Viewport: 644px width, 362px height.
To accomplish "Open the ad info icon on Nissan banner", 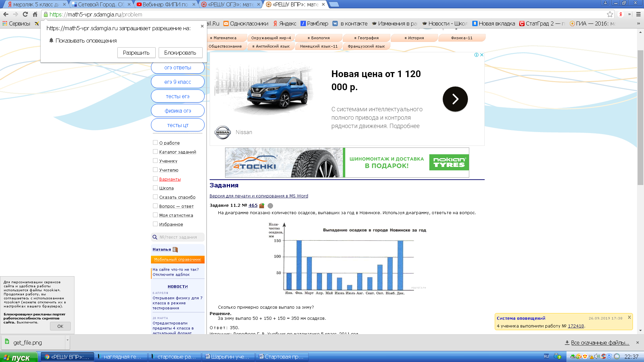I will 476,55.
